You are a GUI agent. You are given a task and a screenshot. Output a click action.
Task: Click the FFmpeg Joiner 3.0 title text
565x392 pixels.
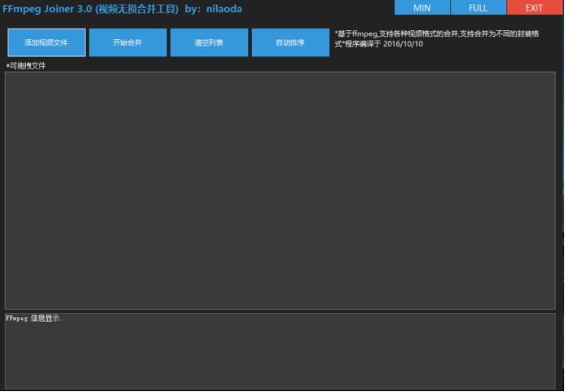click(x=122, y=9)
